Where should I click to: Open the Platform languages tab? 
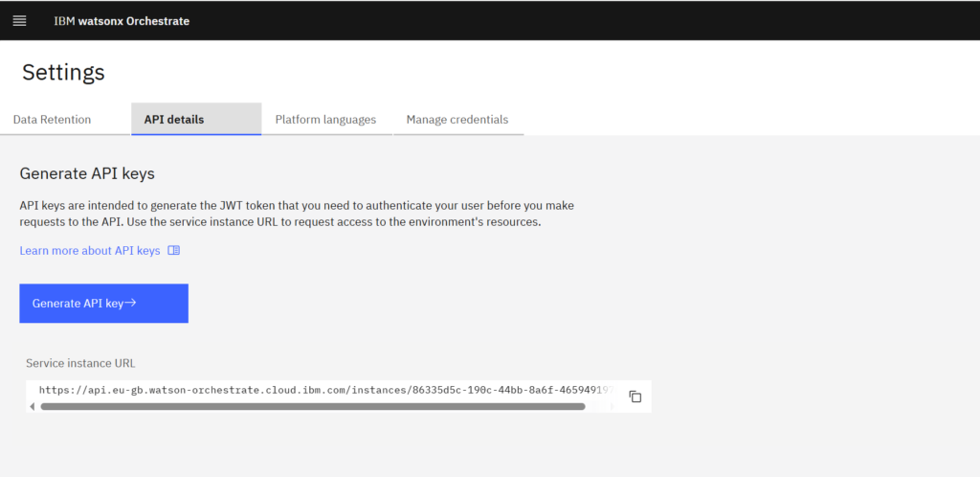pos(325,120)
